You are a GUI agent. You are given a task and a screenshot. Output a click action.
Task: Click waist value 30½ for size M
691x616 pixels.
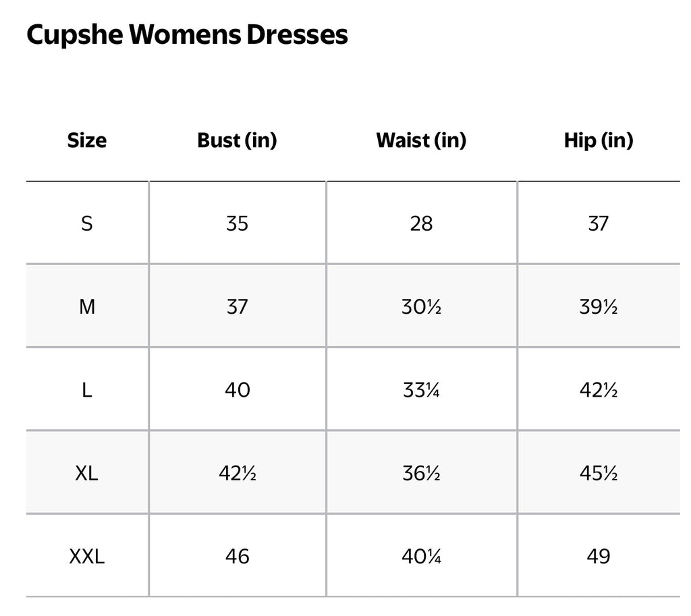tap(421, 307)
